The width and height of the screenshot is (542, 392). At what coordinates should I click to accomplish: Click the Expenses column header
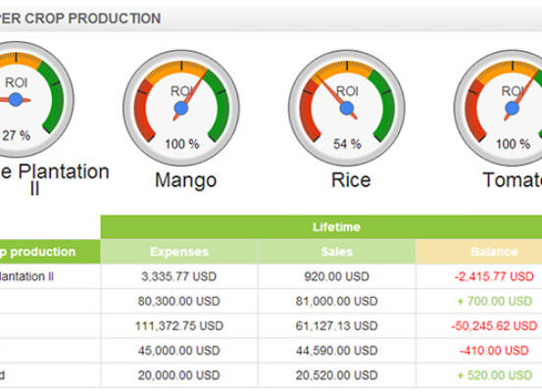click(x=179, y=252)
